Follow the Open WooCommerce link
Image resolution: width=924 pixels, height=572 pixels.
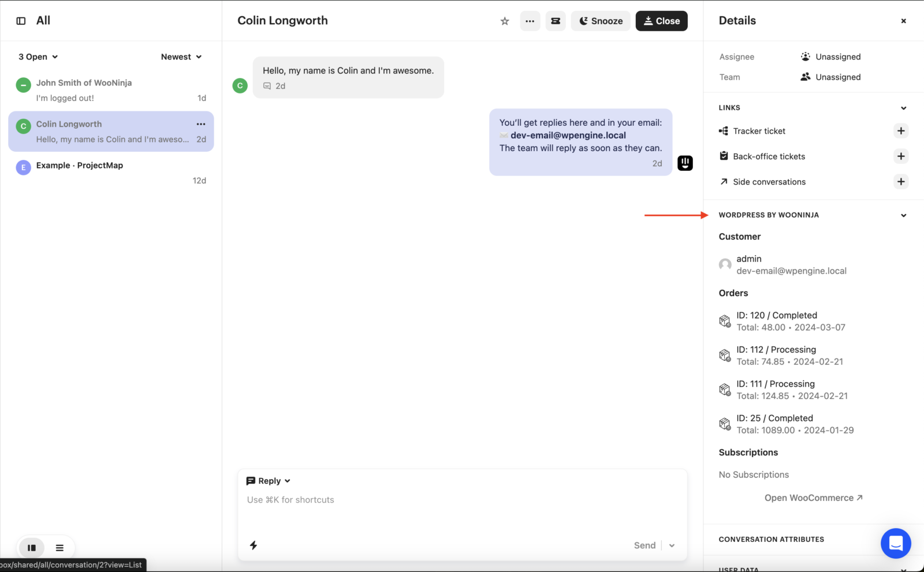point(813,498)
